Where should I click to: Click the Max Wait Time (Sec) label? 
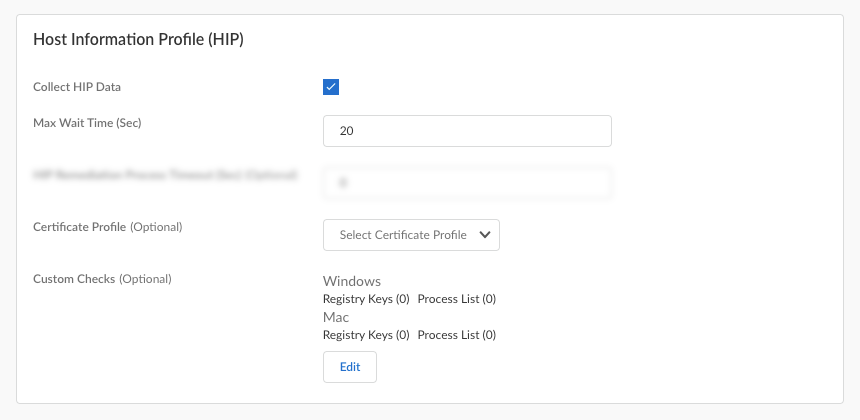tap(95, 123)
